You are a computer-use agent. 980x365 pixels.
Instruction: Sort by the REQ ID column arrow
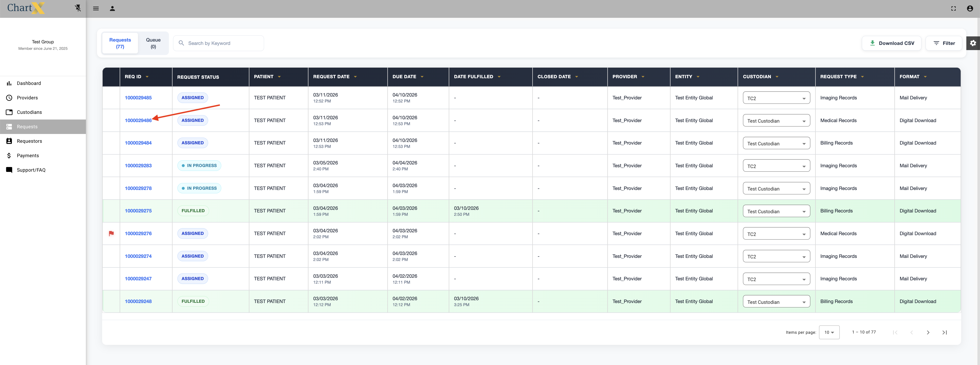pyautogui.click(x=147, y=77)
